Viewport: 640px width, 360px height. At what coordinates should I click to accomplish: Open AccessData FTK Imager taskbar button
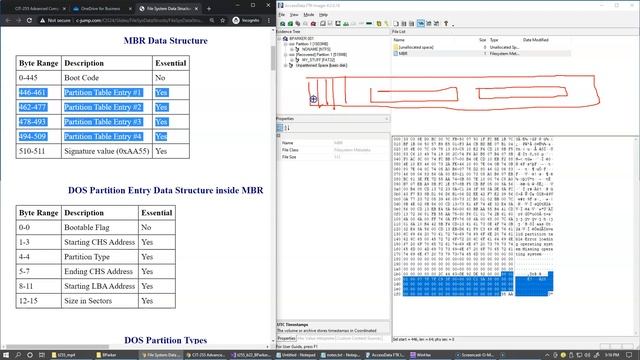[385, 355]
